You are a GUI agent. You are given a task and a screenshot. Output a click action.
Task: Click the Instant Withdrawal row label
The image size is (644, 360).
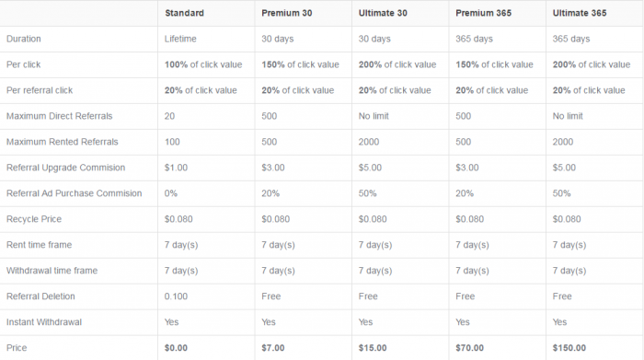point(44,322)
